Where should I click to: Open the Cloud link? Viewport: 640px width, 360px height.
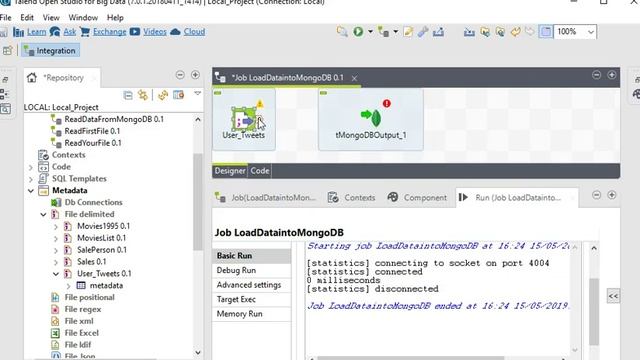194,31
